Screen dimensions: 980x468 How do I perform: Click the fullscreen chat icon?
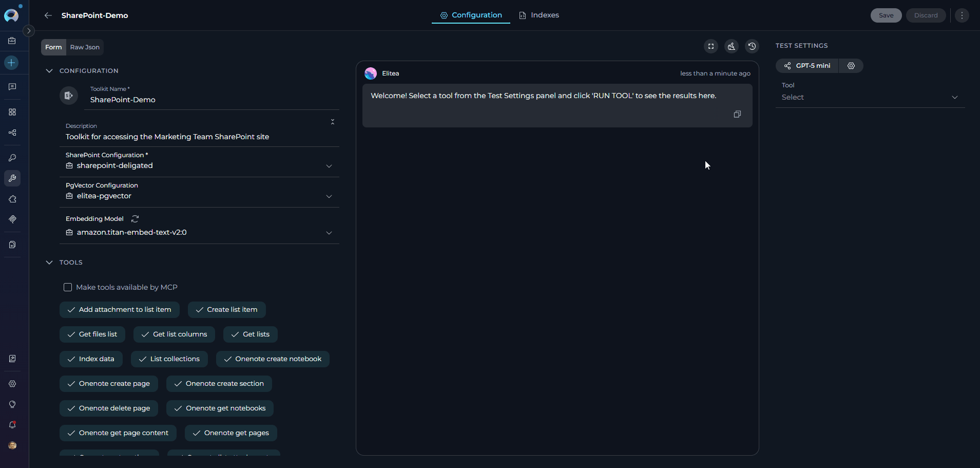click(711, 46)
